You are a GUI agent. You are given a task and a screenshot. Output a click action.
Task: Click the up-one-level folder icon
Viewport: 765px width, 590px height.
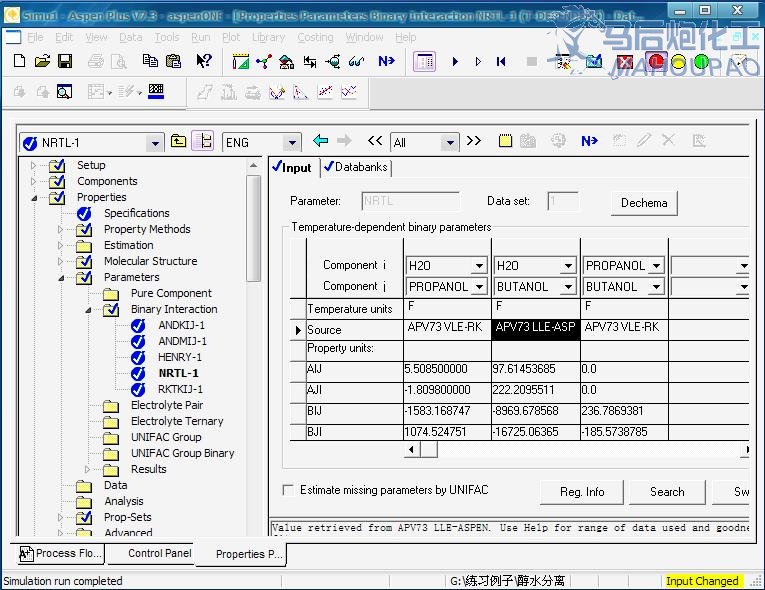(179, 142)
